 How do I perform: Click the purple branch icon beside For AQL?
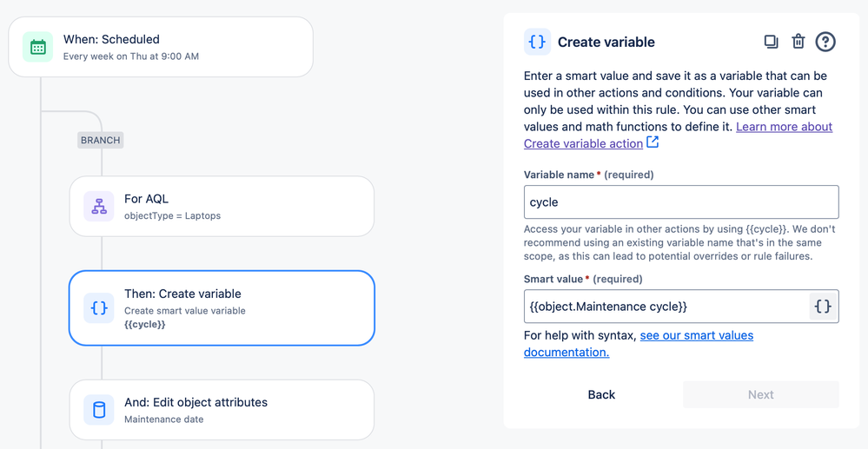pos(99,207)
